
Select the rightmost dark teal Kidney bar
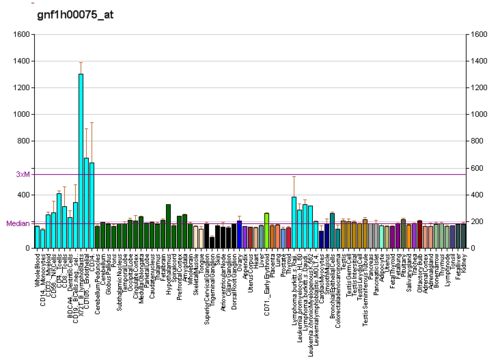pyautogui.click(x=463, y=236)
